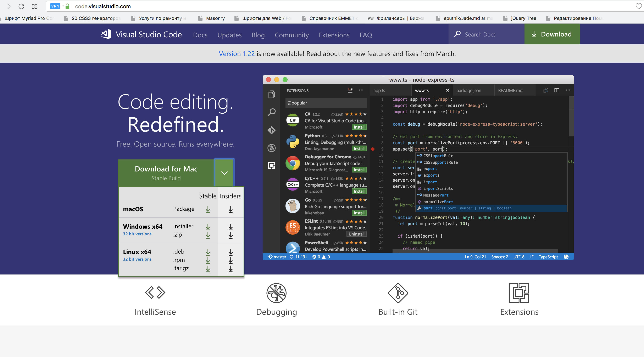Click the Visual Studio Code logo icon
This screenshot has width=644, height=357.
coord(106,34)
